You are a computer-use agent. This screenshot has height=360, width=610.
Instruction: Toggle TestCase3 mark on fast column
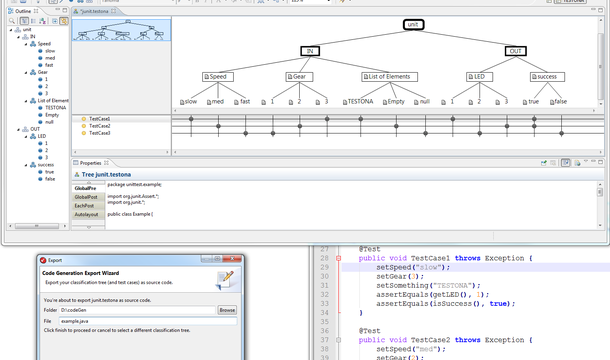tap(245, 133)
